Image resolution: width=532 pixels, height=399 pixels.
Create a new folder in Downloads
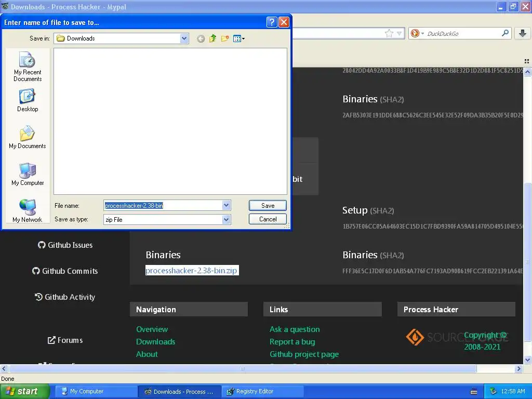coord(224,38)
